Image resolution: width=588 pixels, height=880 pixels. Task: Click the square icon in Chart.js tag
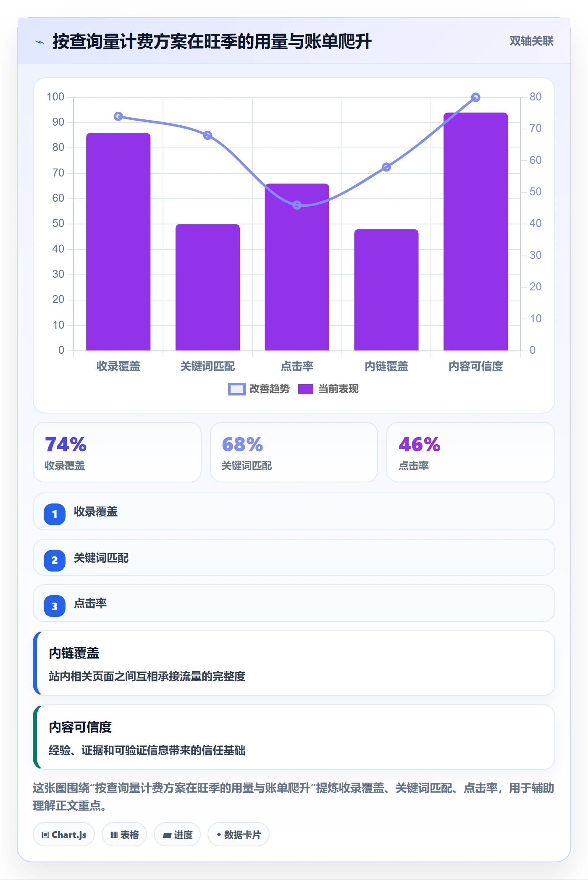tap(45, 835)
